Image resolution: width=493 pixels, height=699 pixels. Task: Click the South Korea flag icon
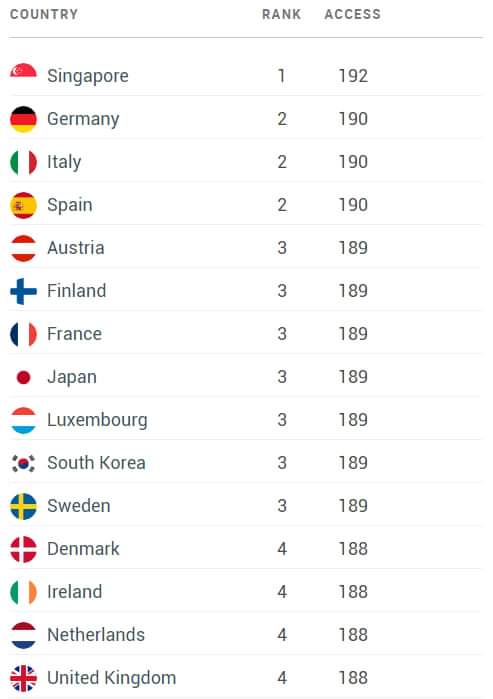[x=23, y=463]
